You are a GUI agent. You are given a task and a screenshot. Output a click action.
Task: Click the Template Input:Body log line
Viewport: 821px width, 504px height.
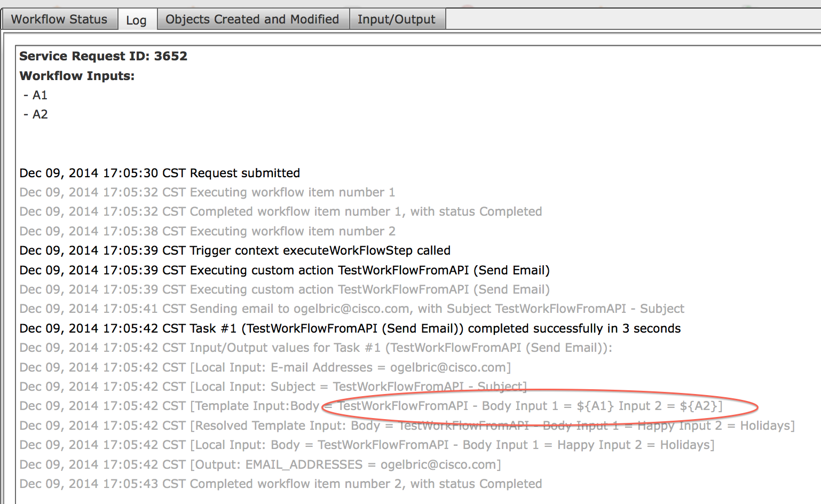point(371,406)
